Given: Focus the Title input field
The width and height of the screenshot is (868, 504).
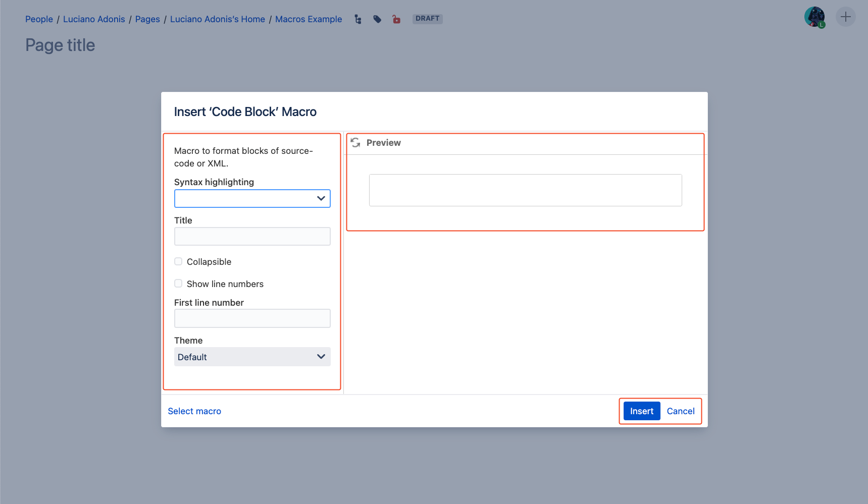Looking at the screenshot, I should point(252,237).
